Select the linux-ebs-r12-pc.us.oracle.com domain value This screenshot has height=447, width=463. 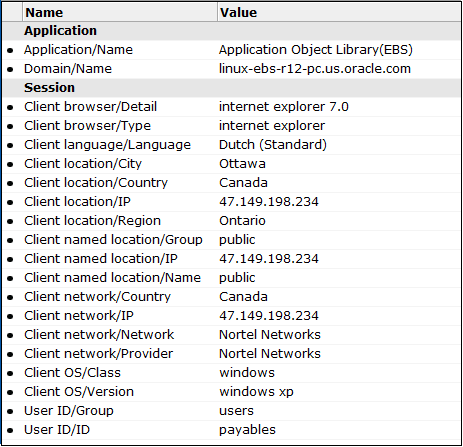315,69
